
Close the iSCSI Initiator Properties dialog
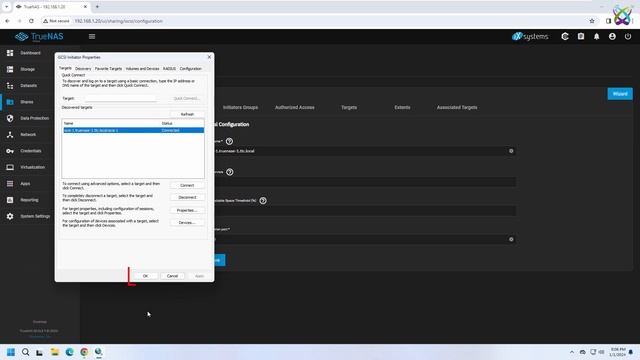pyautogui.click(x=209, y=57)
